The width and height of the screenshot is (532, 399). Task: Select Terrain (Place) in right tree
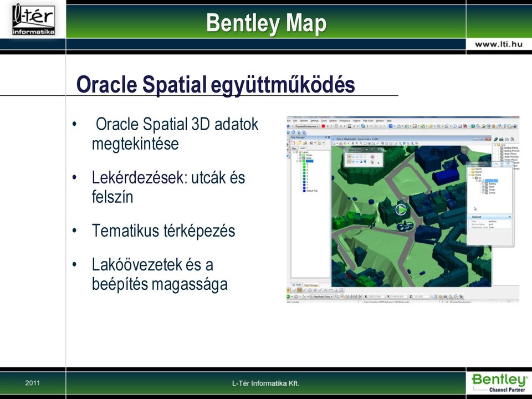point(510,160)
